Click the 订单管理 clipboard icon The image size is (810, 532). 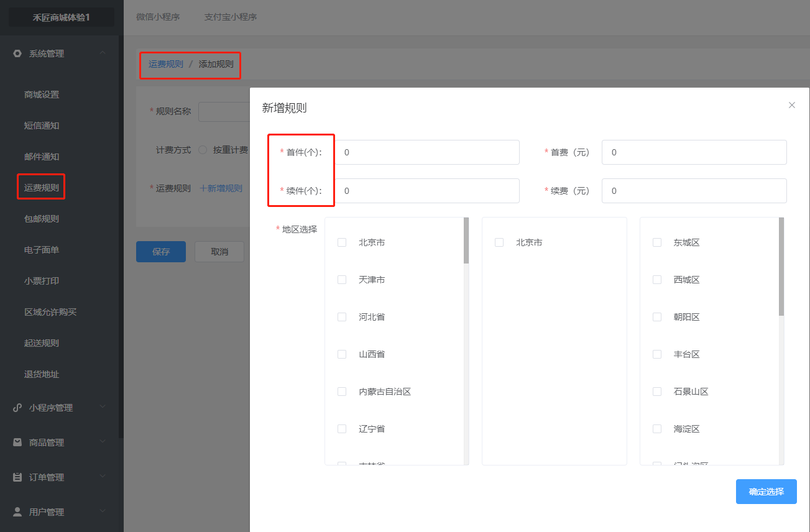pos(17,477)
